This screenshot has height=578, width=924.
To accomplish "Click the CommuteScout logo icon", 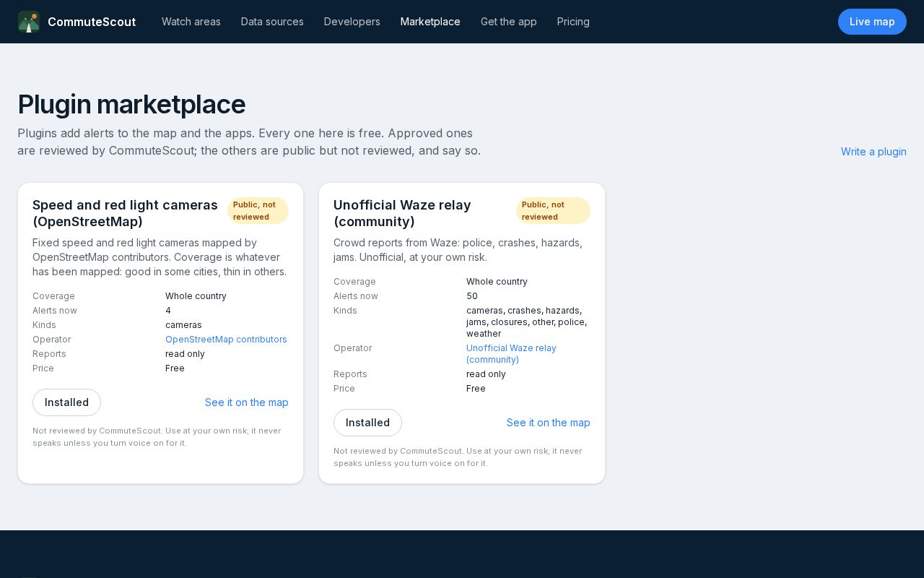I will pyautogui.click(x=29, y=22).
